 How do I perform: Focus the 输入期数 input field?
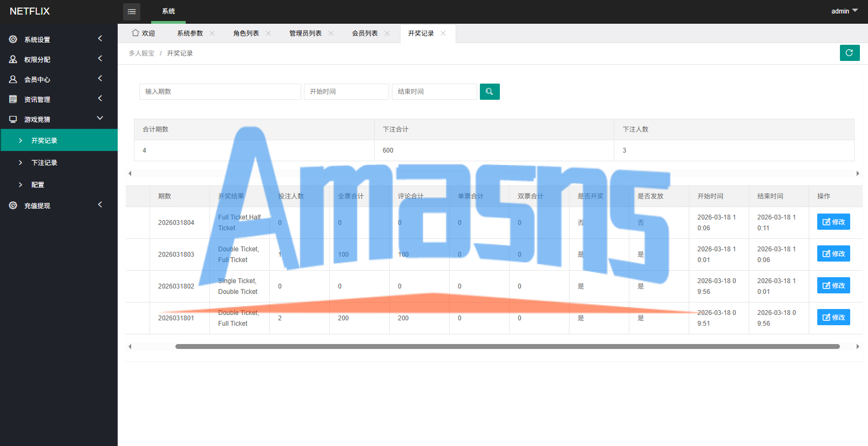click(x=220, y=92)
